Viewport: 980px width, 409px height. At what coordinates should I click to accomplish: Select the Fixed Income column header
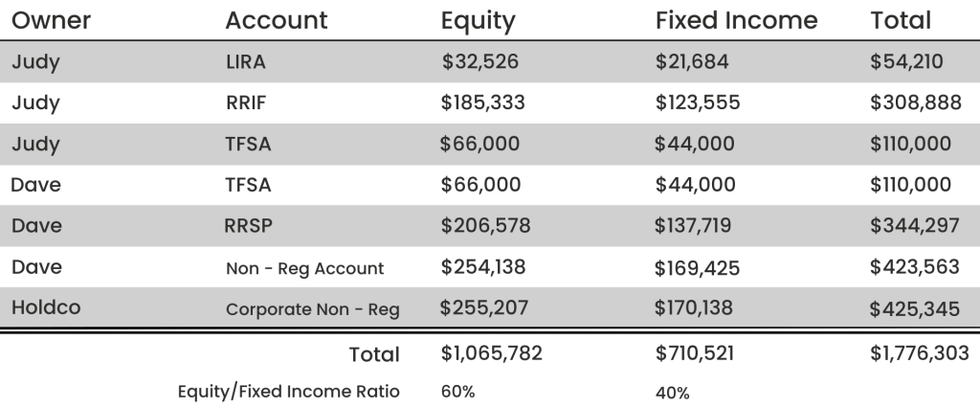pos(737,20)
